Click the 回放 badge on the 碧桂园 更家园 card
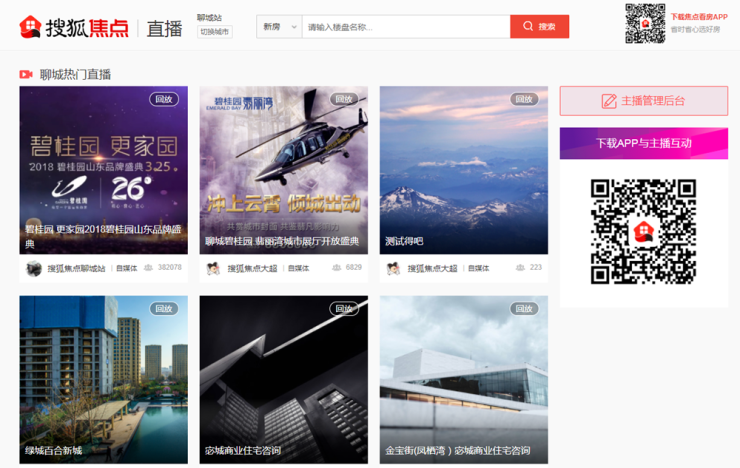 tap(164, 99)
